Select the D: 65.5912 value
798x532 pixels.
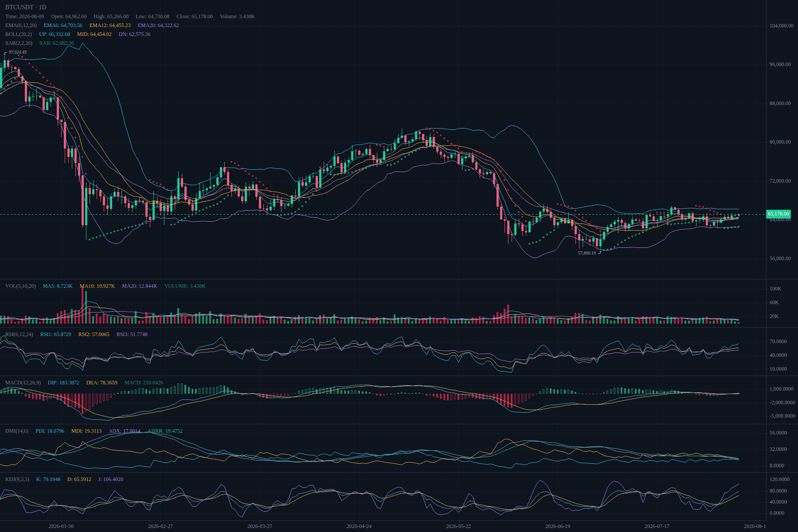tap(79, 479)
